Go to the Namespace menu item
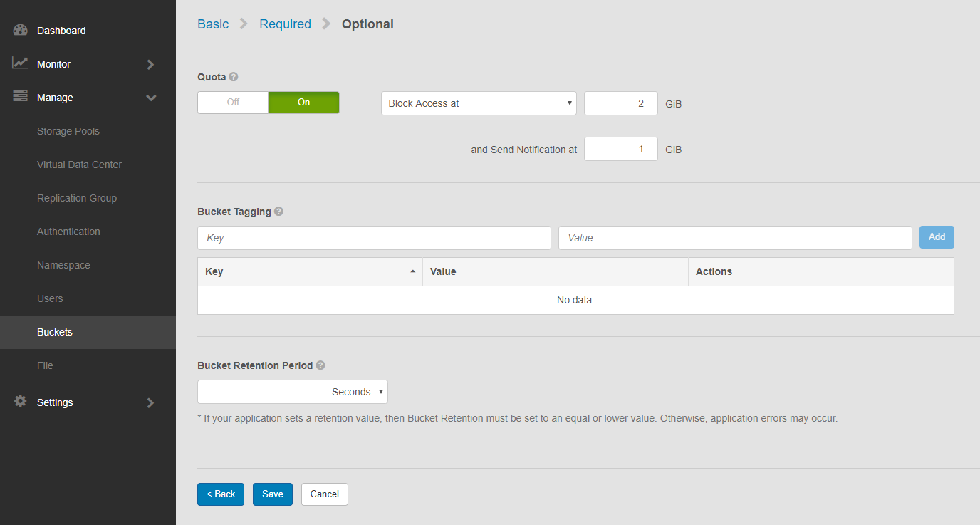Image resolution: width=980 pixels, height=525 pixels. tap(63, 265)
